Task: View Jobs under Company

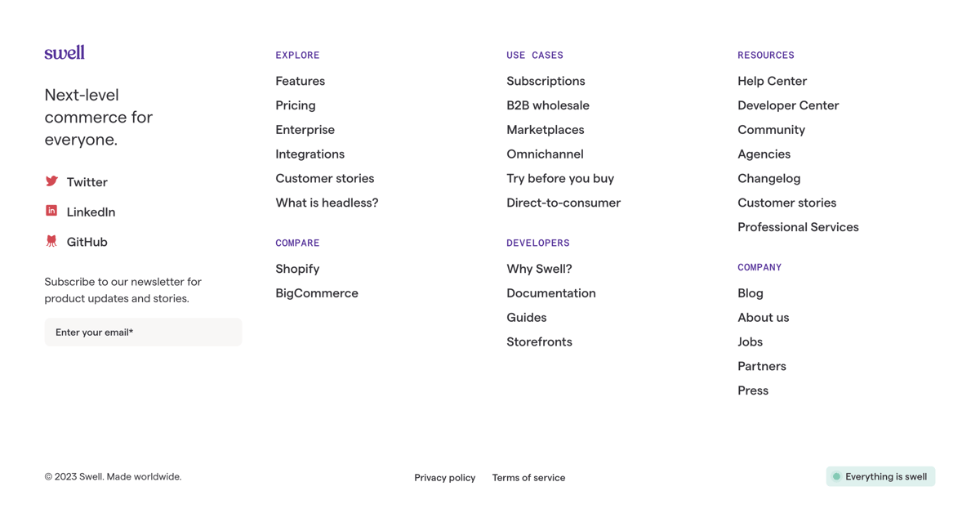Action: pyautogui.click(x=750, y=341)
